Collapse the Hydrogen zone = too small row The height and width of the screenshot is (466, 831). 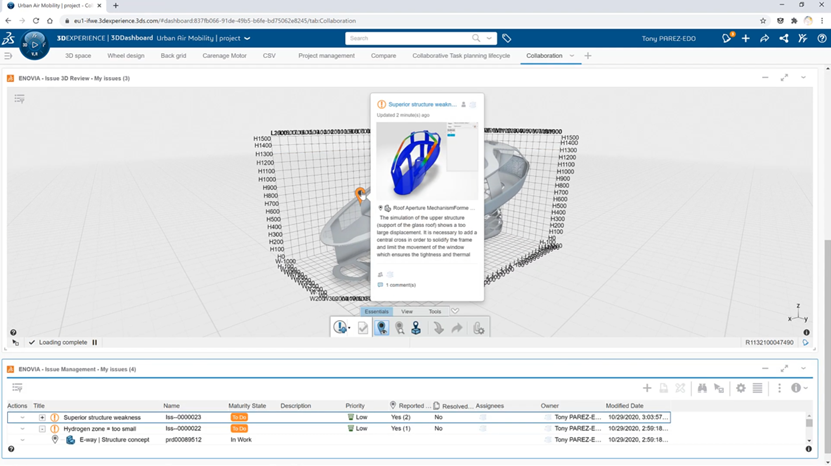click(42, 428)
